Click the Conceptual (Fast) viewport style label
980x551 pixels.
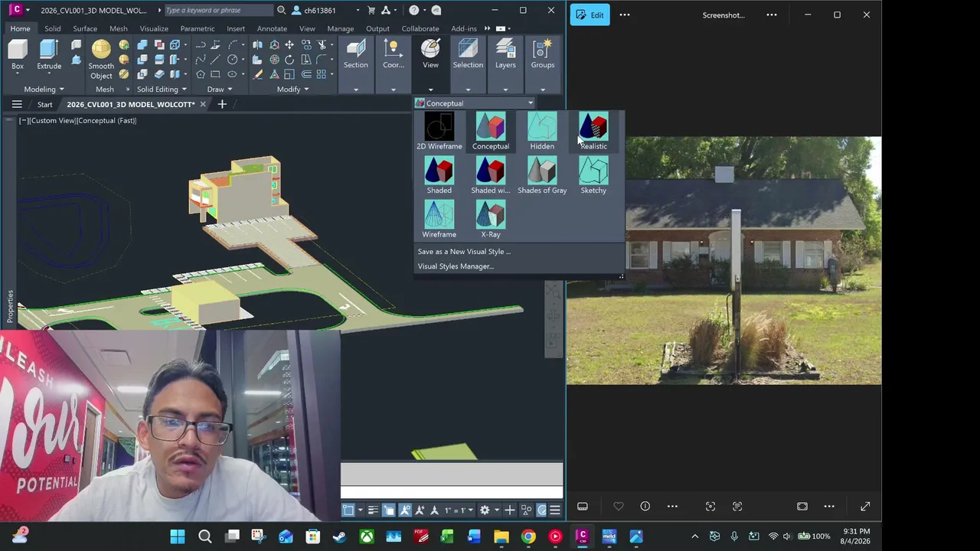tap(106, 121)
